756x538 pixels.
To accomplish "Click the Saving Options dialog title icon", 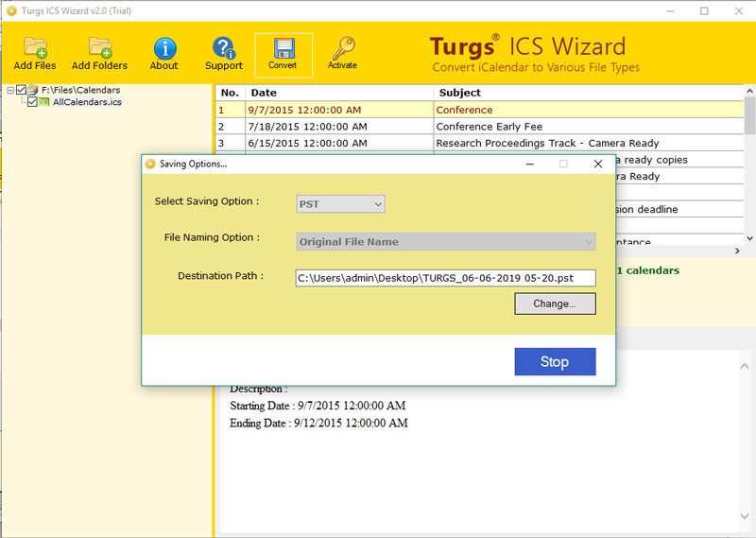I will coord(150,164).
